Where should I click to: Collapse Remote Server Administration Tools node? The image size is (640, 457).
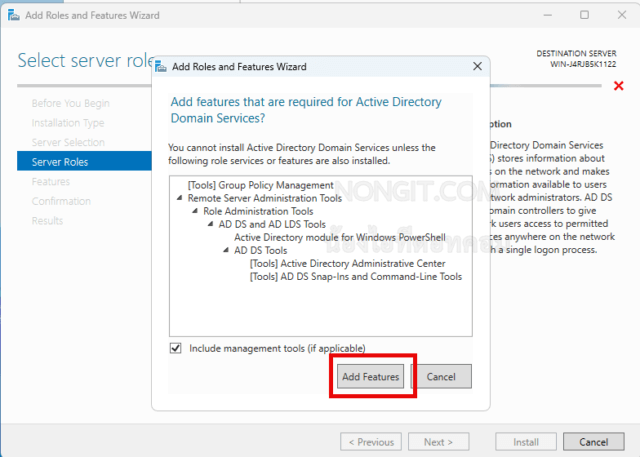[180, 198]
